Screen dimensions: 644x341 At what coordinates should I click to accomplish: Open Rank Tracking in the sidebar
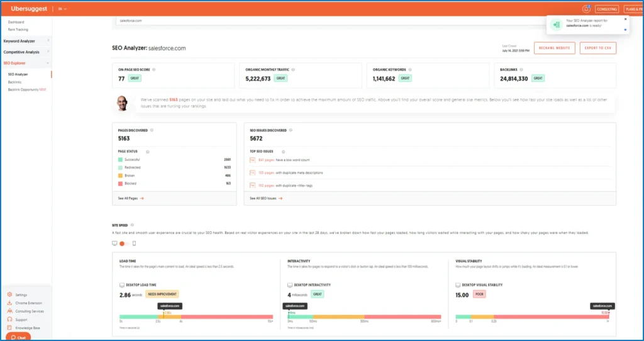(18, 30)
